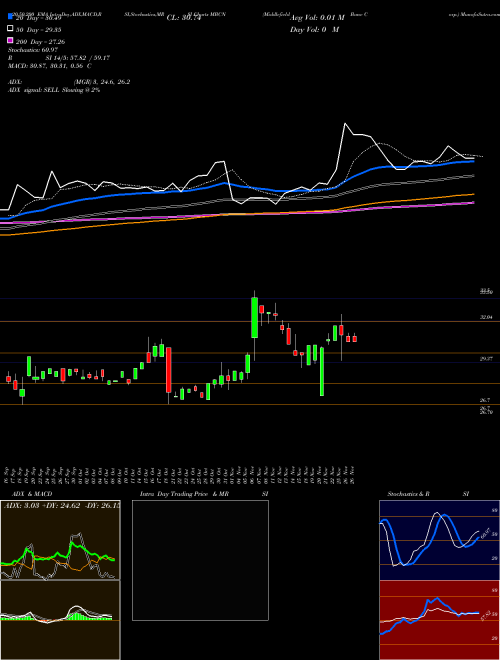Open the MACD histogram chart panel

tap(60, 620)
